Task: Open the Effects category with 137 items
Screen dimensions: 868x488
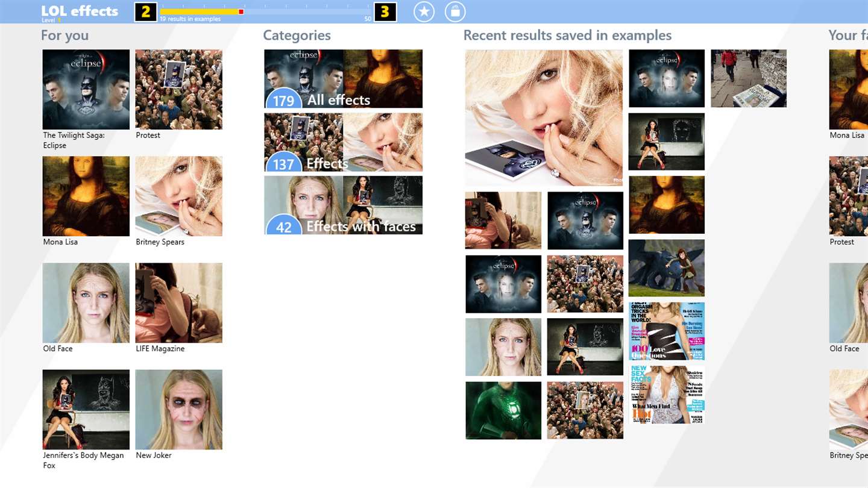Action: click(343, 142)
